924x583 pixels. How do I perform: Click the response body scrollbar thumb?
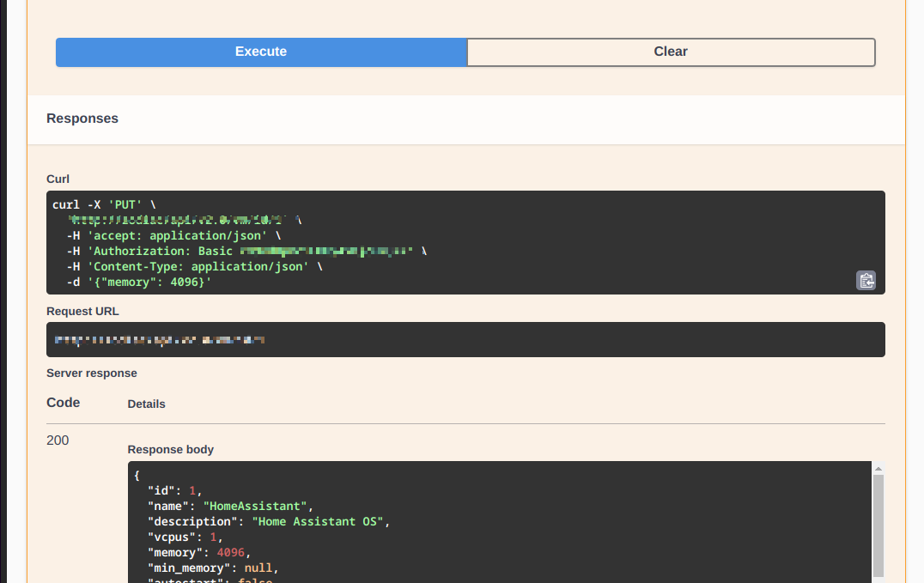(878, 525)
